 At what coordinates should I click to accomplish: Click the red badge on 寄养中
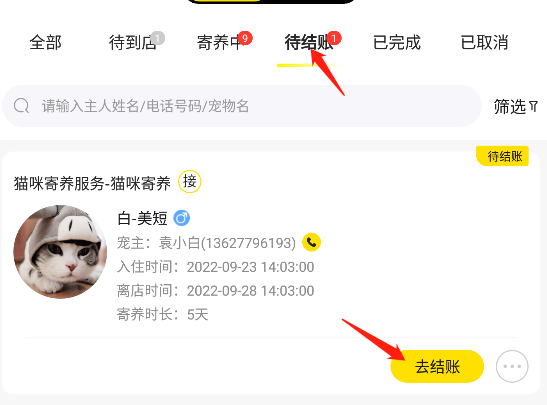point(245,38)
